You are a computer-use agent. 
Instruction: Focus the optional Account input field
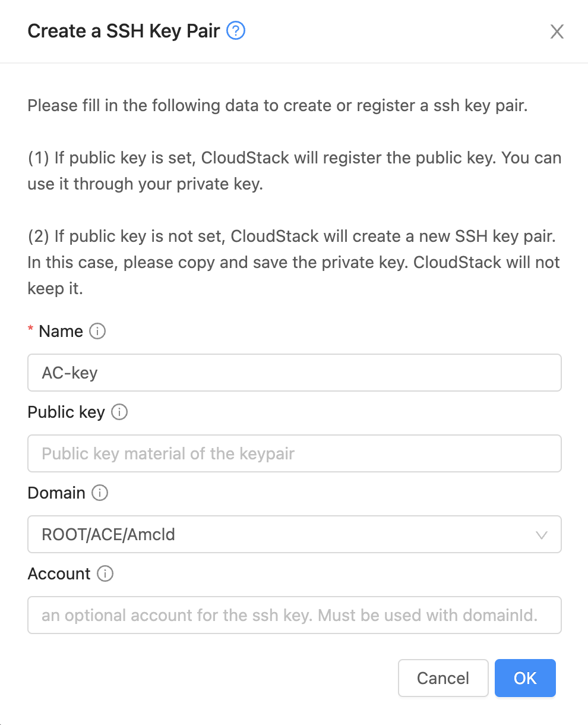pyautogui.click(x=294, y=615)
